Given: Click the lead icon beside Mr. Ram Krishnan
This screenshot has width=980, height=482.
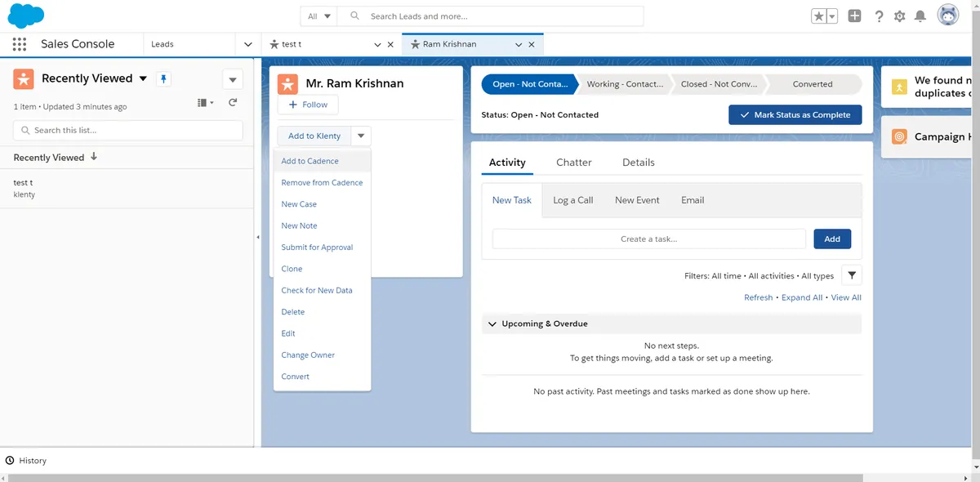Looking at the screenshot, I should [287, 84].
